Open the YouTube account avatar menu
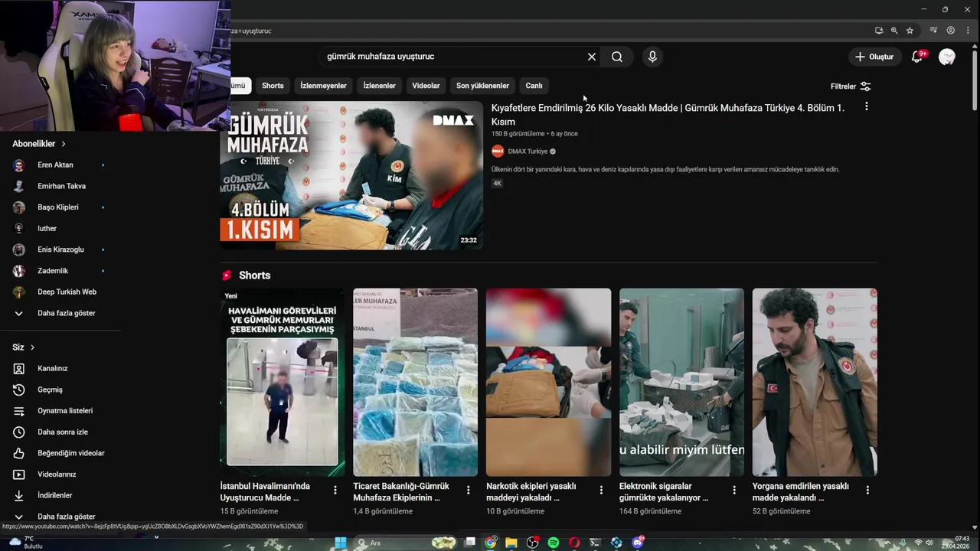This screenshot has width=980, height=551. click(x=947, y=57)
